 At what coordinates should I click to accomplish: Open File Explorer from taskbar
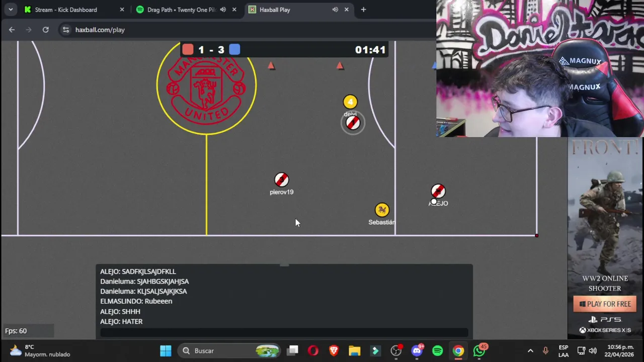(x=355, y=350)
